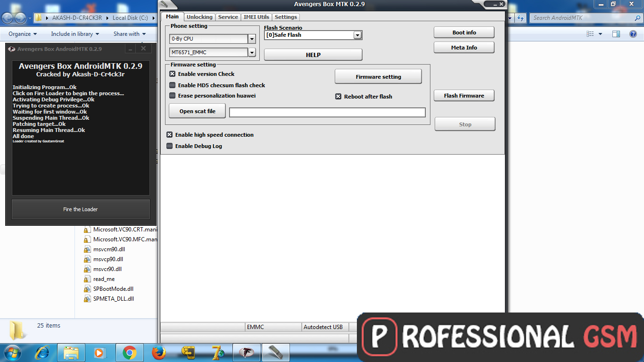The width and height of the screenshot is (644, 362).
Task: Click the HELP button
Action: [x=313, y=55]
